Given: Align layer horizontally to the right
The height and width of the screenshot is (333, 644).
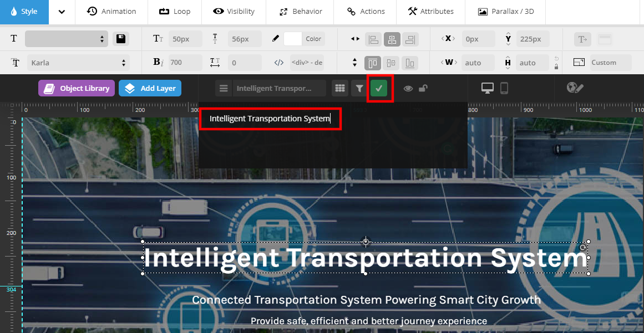Looking at the screenshot, I should pyautogui.click(x=410, y=39).
